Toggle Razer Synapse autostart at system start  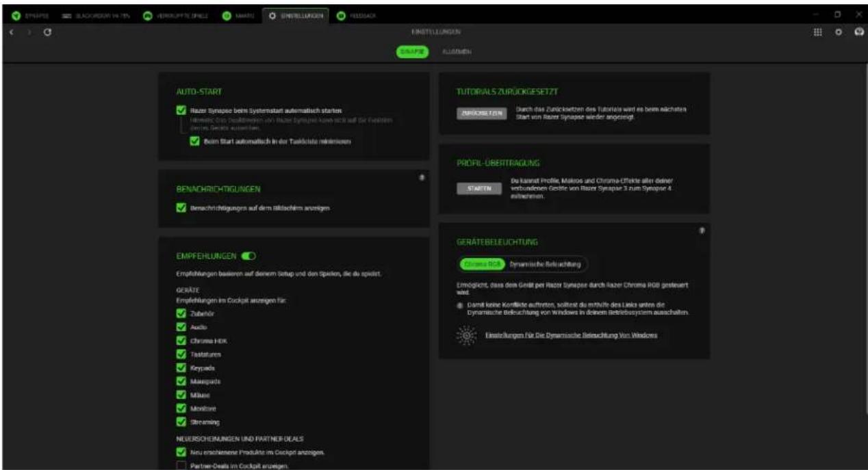181,109
